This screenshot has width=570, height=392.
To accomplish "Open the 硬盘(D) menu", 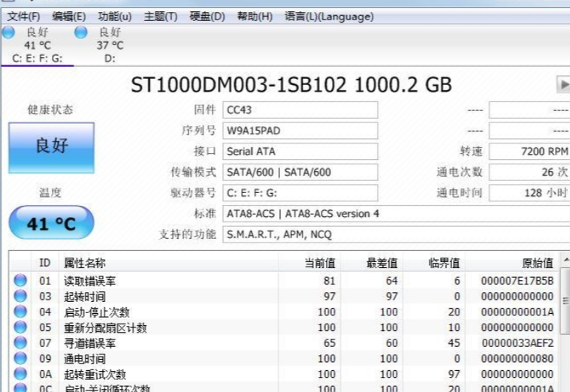I will [x=207, y=17].
